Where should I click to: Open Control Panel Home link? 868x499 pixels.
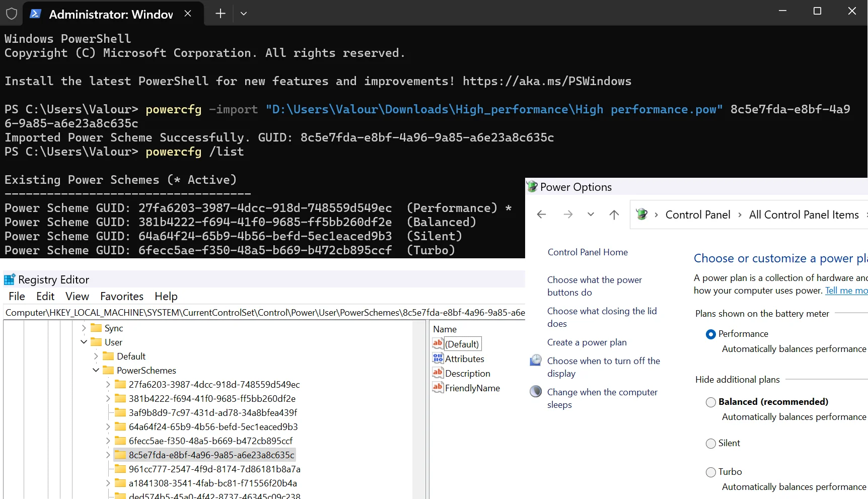coord(588,252)
